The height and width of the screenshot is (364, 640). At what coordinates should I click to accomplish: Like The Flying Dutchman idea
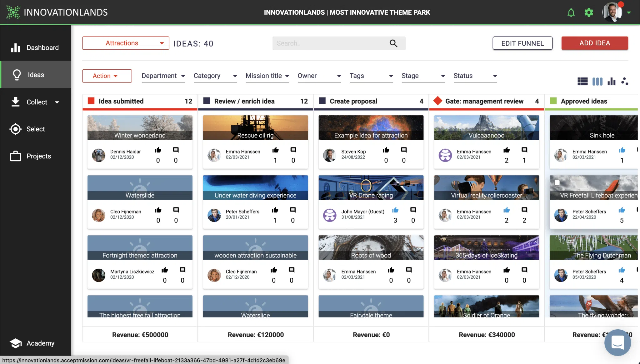click(x=622, y=270)
